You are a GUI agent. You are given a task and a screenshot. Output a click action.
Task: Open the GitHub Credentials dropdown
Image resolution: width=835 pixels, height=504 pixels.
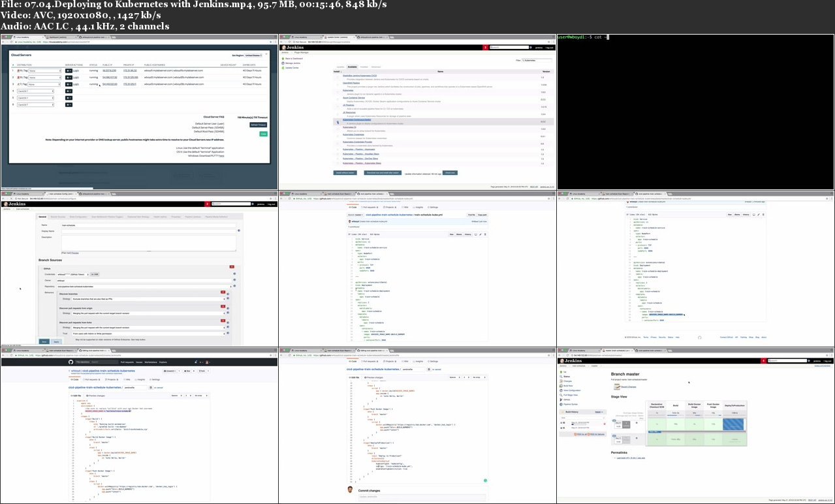73,274
